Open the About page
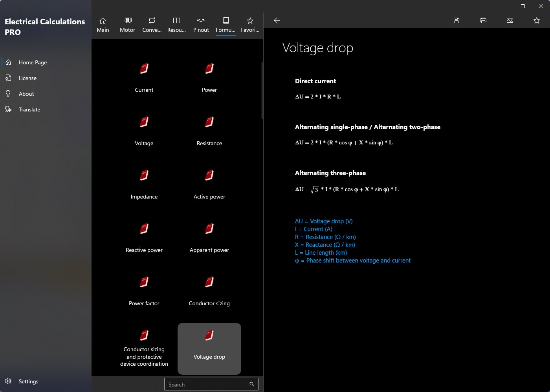Viewport: 550px width, 392px height. 46,94
